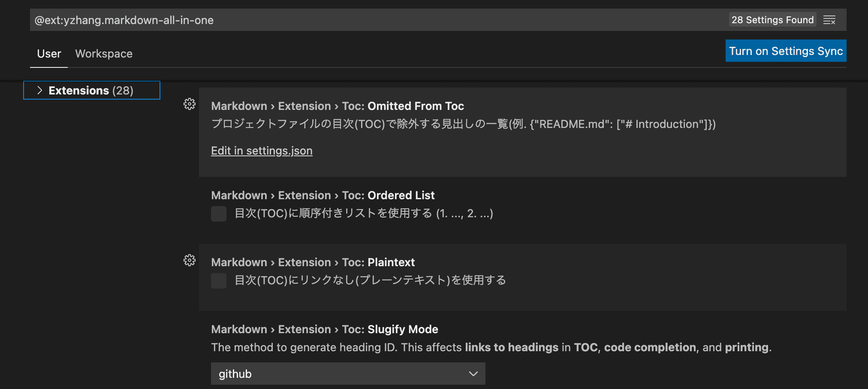Select the User settings tab
The width and height of the screenshot is (868, 389).
tap(48, 53)
